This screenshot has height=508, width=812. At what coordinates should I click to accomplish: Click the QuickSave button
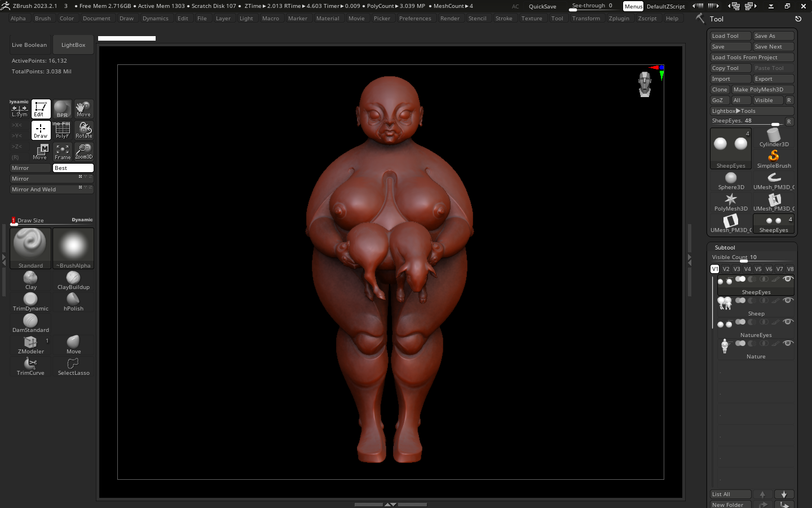(542, 6)
